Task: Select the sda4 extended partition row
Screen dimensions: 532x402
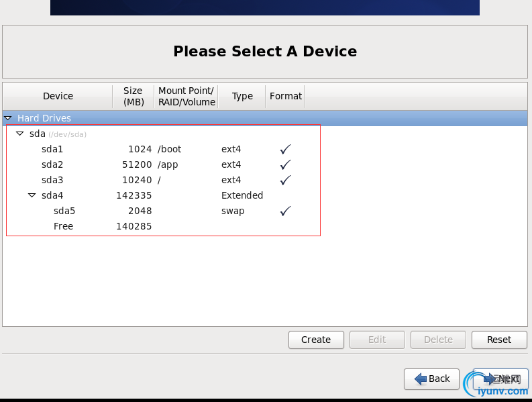Action: [x=265, y=195]
